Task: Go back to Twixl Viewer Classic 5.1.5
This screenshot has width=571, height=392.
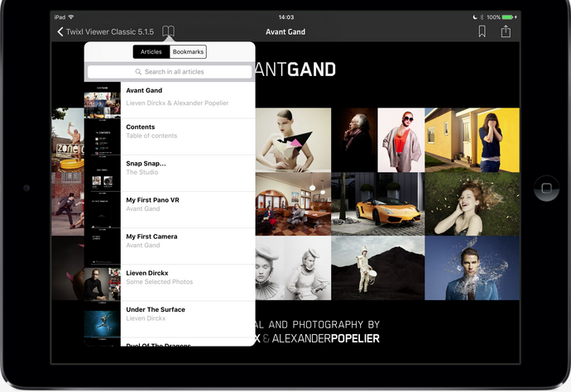Action: (105, 31)
